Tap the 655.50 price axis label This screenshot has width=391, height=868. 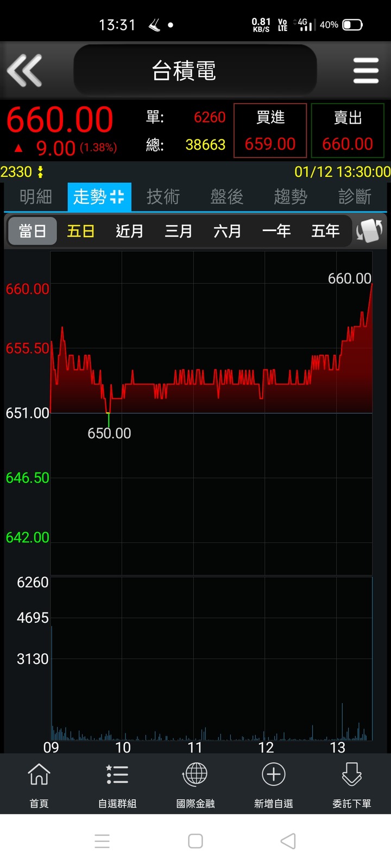point(27,348)
